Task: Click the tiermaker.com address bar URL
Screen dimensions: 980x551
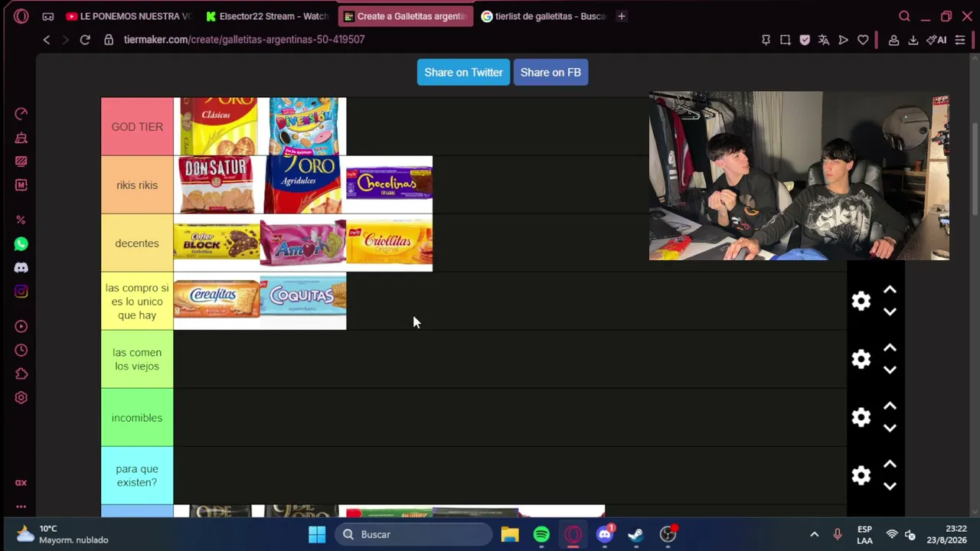Action: pos(244,40)
